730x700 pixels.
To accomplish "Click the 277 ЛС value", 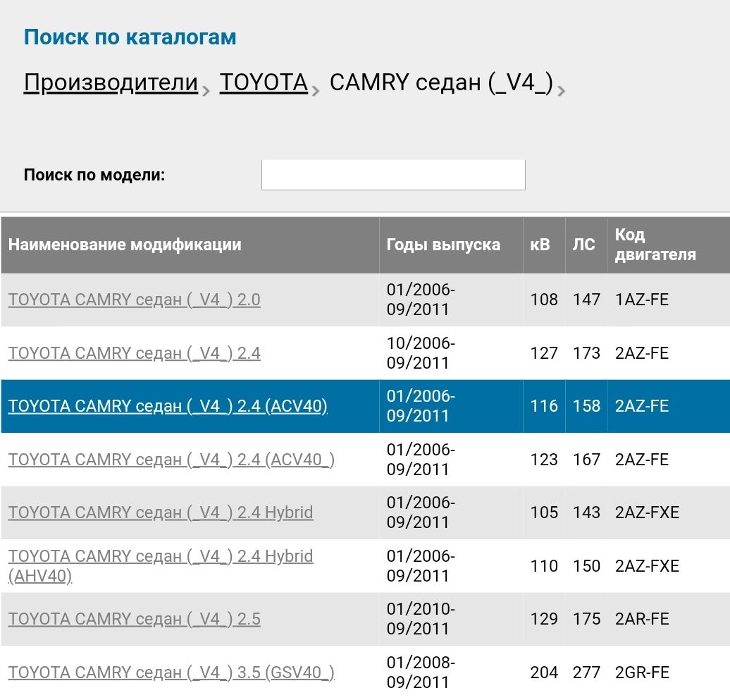I will pyautogui.click(x=586, y=673).
